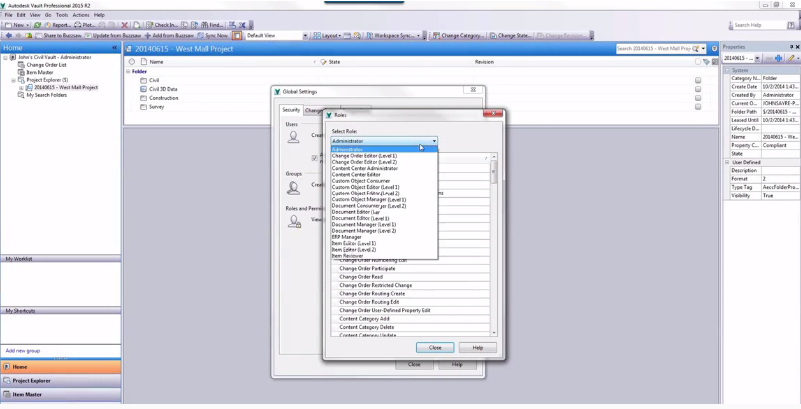801x409 pixels.
Task: Click Help in the Global Settings dialog
Action: 457,365
